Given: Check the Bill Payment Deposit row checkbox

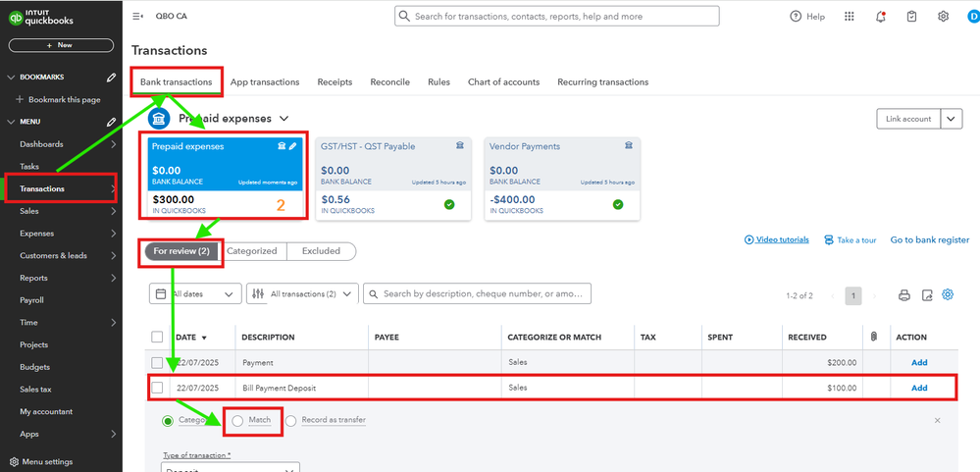Looking at the screenshot, I should [157, 388].
